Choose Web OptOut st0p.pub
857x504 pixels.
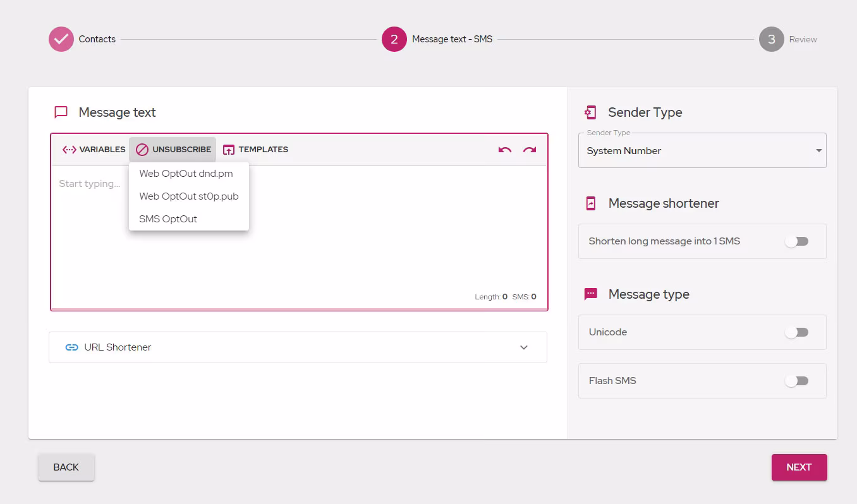point(189,196)
